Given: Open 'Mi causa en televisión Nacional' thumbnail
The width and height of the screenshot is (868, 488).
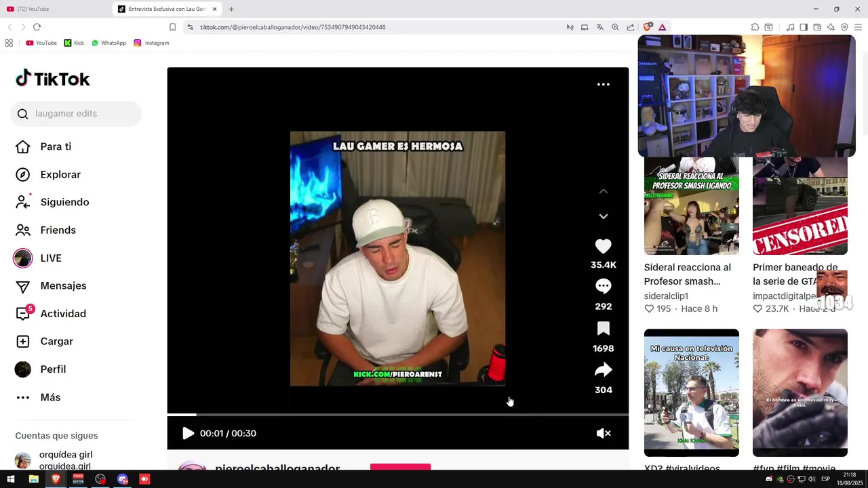Looking at the screenshot, I should 692,393.
